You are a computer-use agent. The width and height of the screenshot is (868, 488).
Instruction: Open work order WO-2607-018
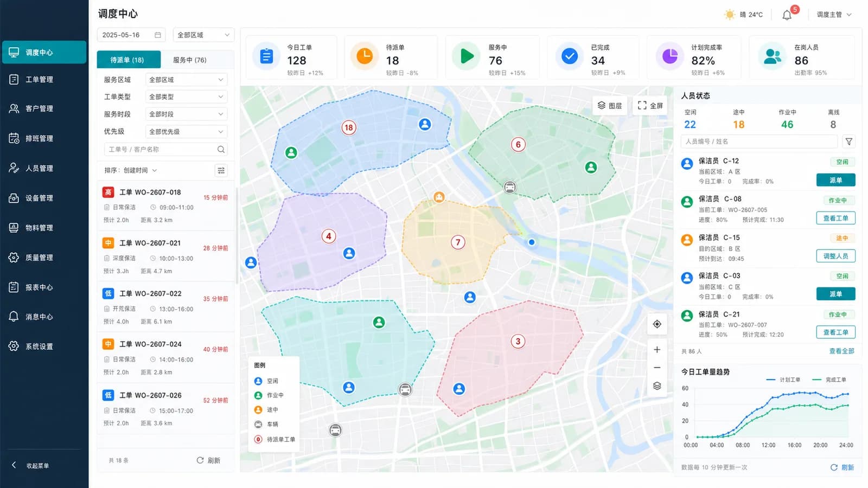165,206
